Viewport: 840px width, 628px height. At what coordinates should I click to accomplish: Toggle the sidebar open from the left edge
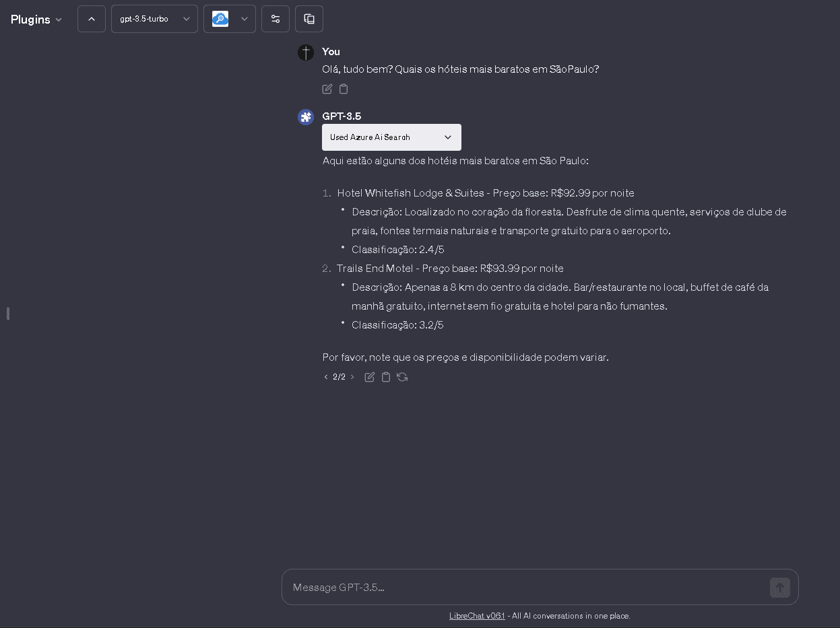(7, 314)
